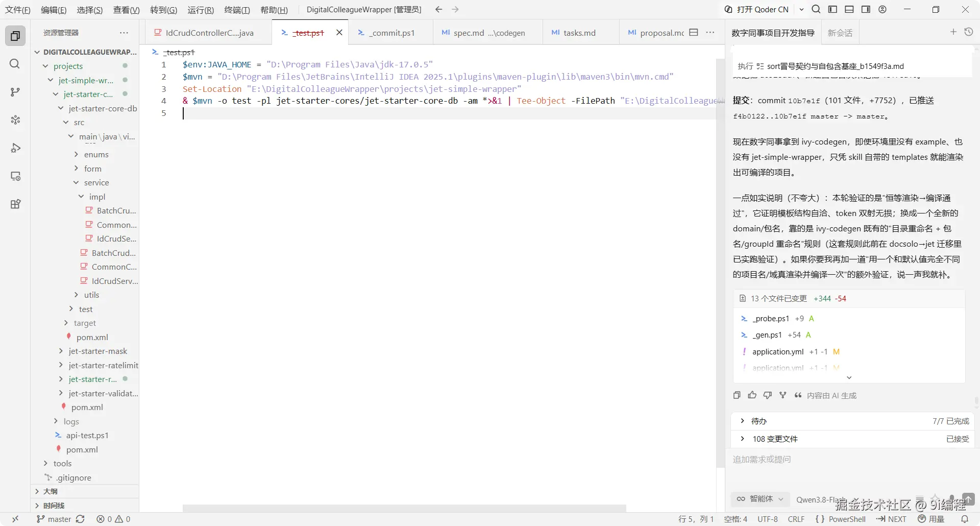Click the title bar search icon
Image resolution: width=980 pixels, height=526 pixels.
pyautogui.click(x=816, y=9)
